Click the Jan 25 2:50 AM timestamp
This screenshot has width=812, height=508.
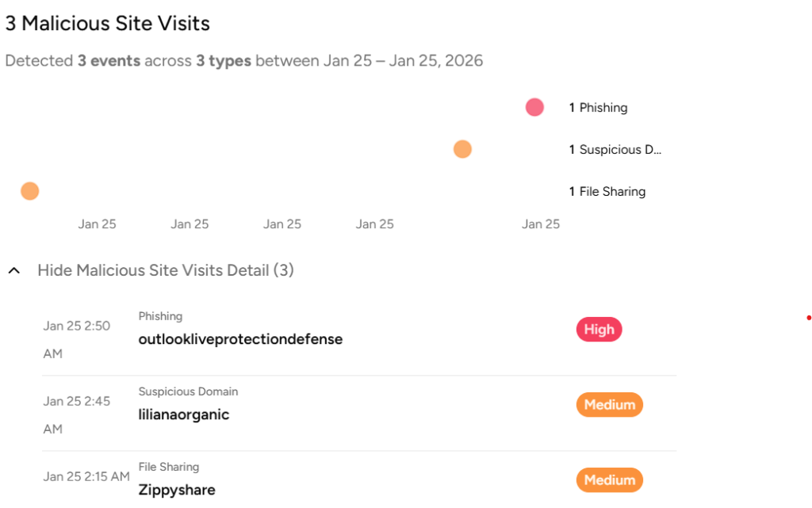pos(77,339)
